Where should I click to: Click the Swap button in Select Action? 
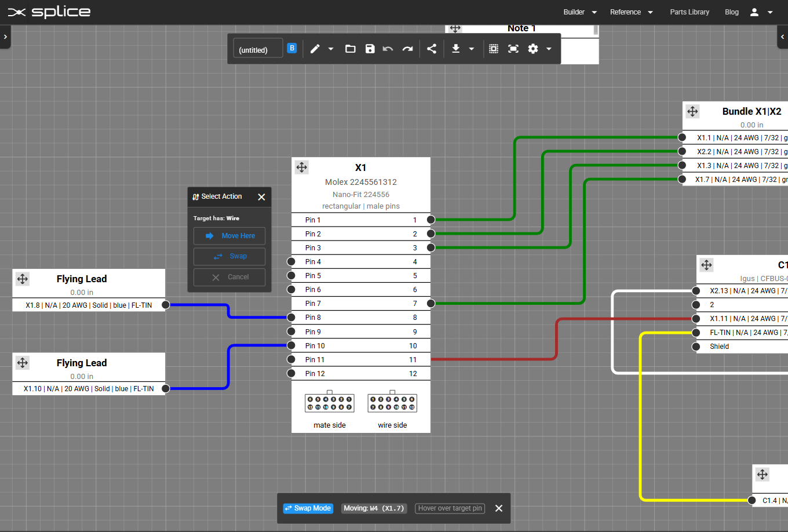229,256
